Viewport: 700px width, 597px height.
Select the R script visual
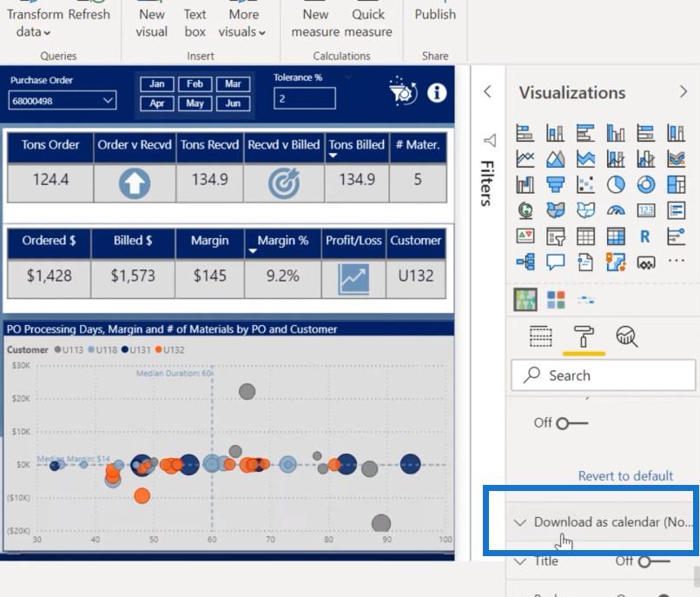click(x=645, y=236)
